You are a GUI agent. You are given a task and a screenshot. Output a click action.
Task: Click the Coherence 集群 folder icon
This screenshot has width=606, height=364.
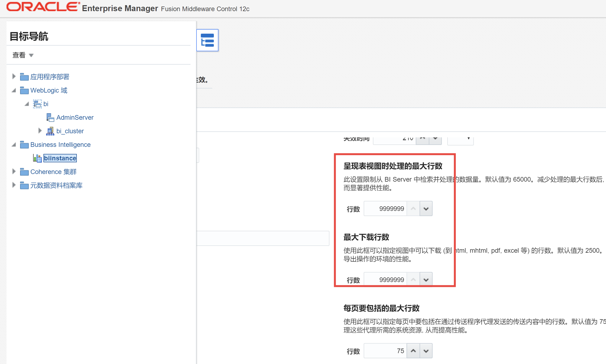[x=24, y=172]
